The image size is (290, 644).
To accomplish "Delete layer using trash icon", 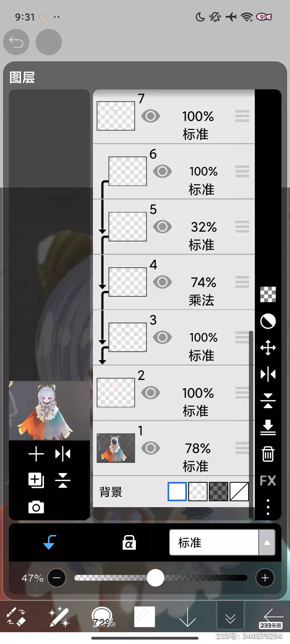I will click(268, 454).
